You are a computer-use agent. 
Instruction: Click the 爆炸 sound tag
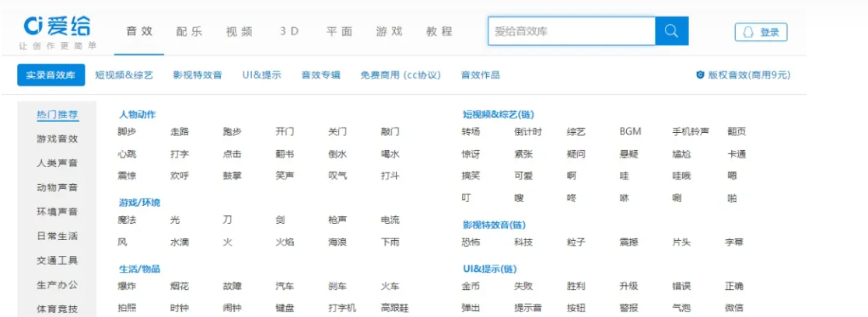point(127,287)
